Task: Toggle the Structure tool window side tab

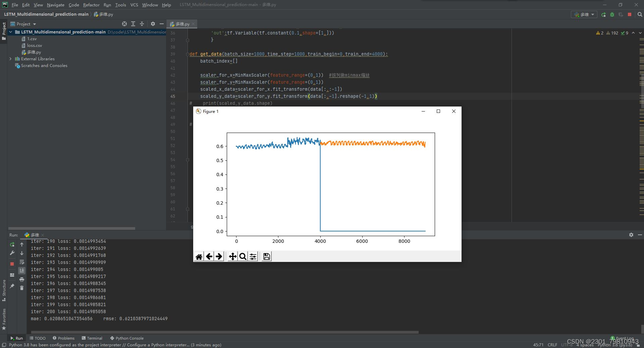Action: tap(4, 290)
